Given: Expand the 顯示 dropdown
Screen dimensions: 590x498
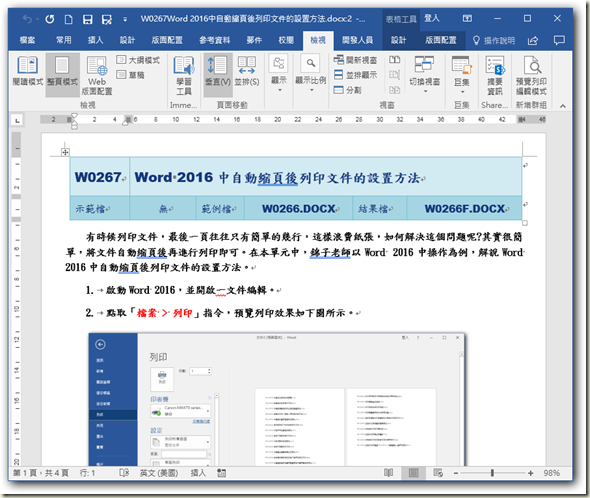Looking at the screenshot, I should pos(279,74).
